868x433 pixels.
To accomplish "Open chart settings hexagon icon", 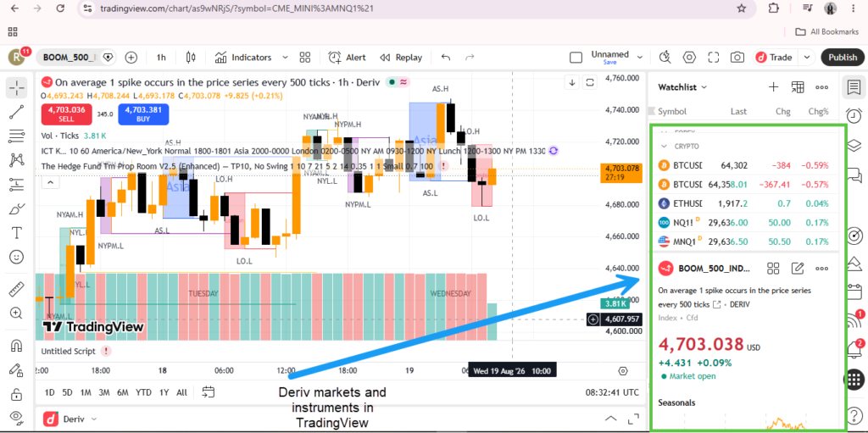I will [689, 57].
